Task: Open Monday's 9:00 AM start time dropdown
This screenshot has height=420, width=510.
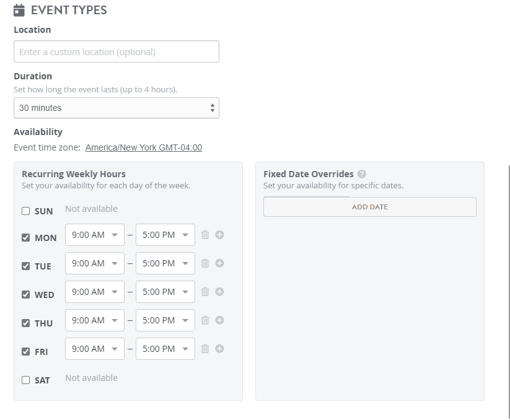Action: tap(95, 235)
